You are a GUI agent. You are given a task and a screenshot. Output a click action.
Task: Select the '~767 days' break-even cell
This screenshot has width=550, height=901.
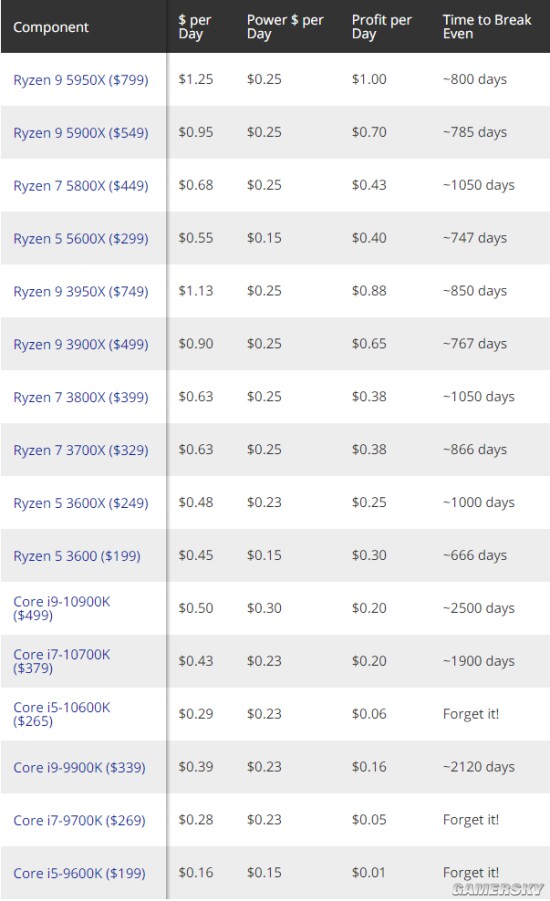coord(475,344)
